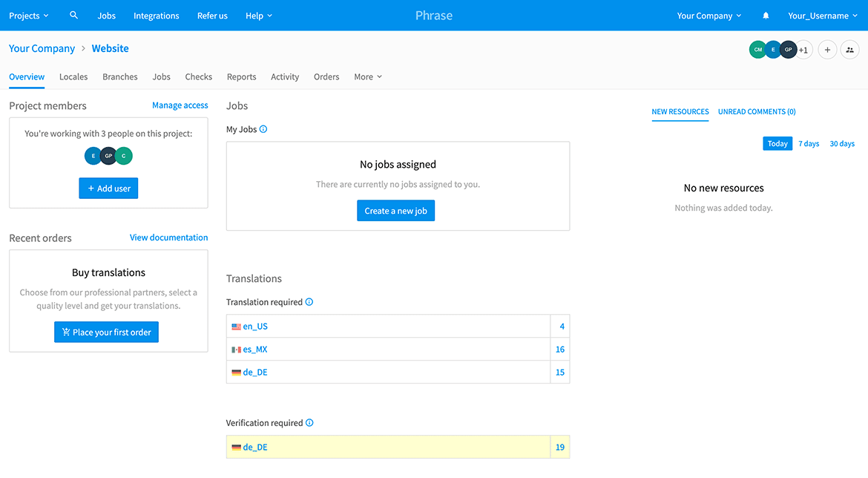
Task: Click the CM avatar in header
Action: point(757,50)
